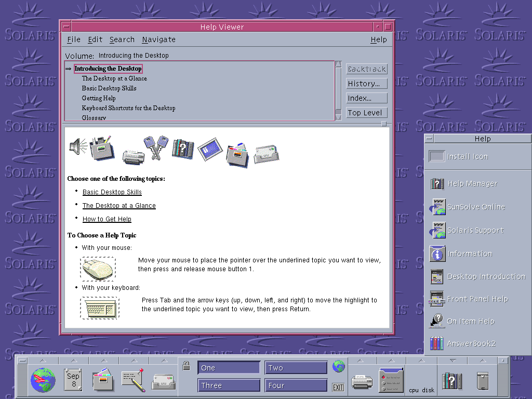Open Desktop Introduction help icon
532x399 pixels.
[437, 276]
